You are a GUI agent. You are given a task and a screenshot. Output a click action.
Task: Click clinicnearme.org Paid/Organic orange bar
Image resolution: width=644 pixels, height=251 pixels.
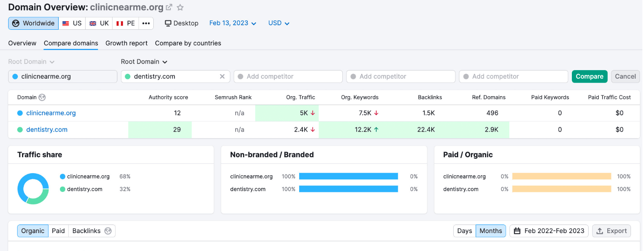point(562,176)
